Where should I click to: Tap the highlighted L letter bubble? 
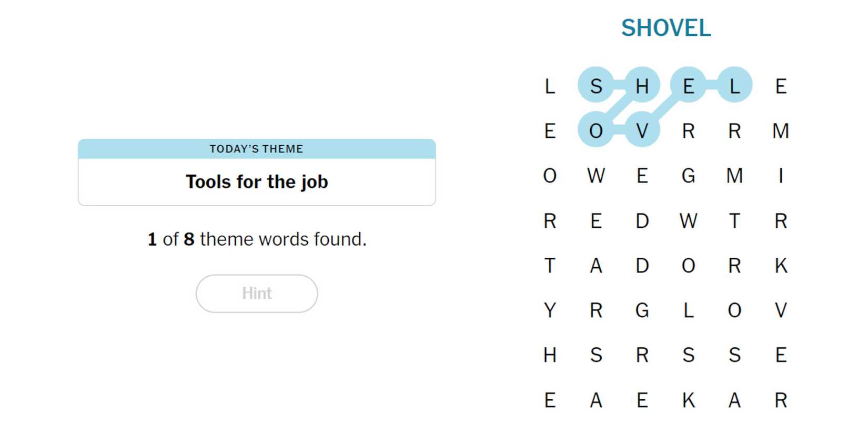coord(734,85)
